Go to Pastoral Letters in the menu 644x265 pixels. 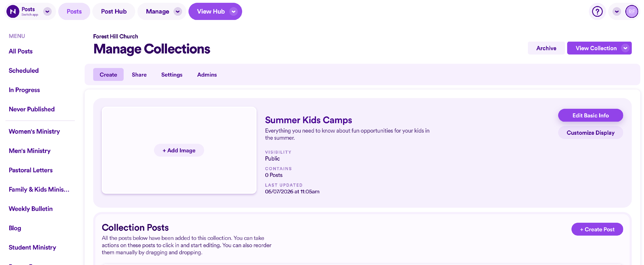coord(31,170)
